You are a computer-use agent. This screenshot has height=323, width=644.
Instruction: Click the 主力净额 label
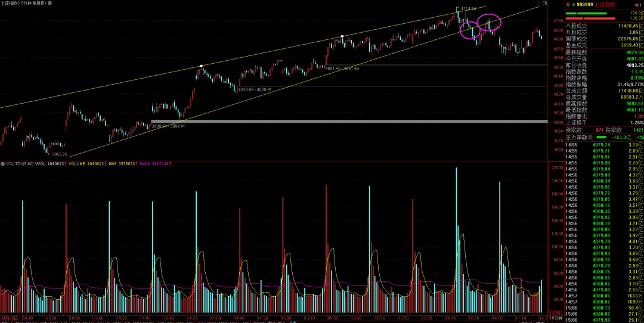(576, 136)
